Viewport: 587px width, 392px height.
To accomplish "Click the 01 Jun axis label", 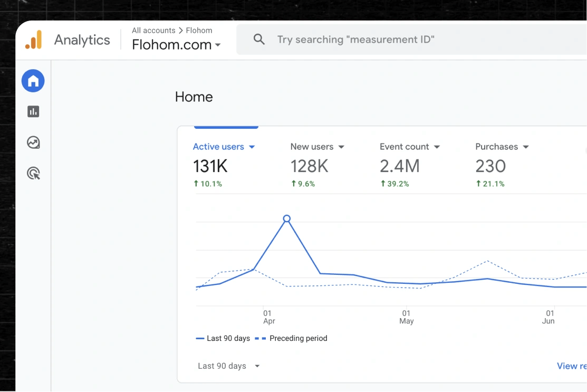I will tap(548, 317).
